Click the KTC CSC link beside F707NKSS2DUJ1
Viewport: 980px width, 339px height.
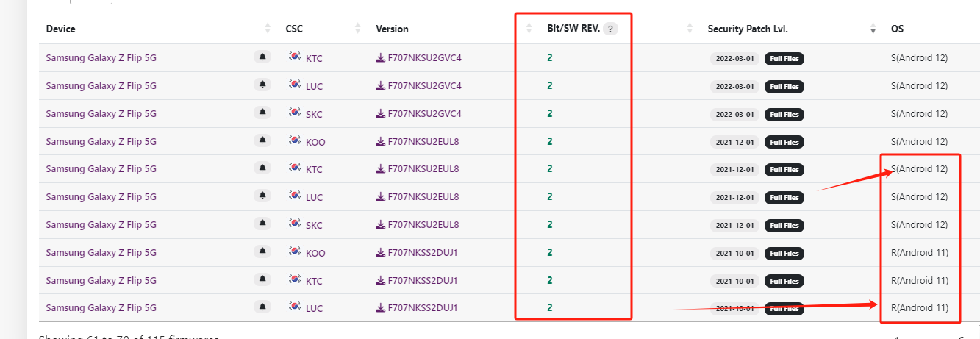[314, 281]
